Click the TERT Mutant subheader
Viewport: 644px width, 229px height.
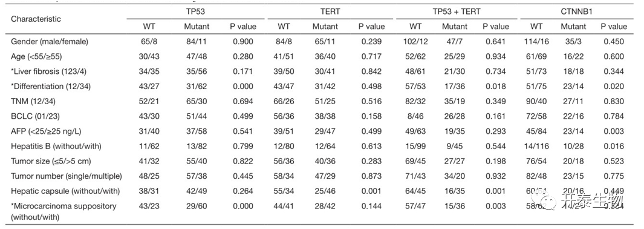point(325,27)
